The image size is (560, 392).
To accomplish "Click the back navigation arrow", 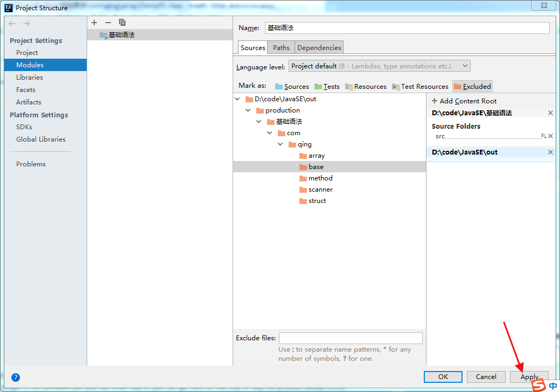I will [12, 24].
